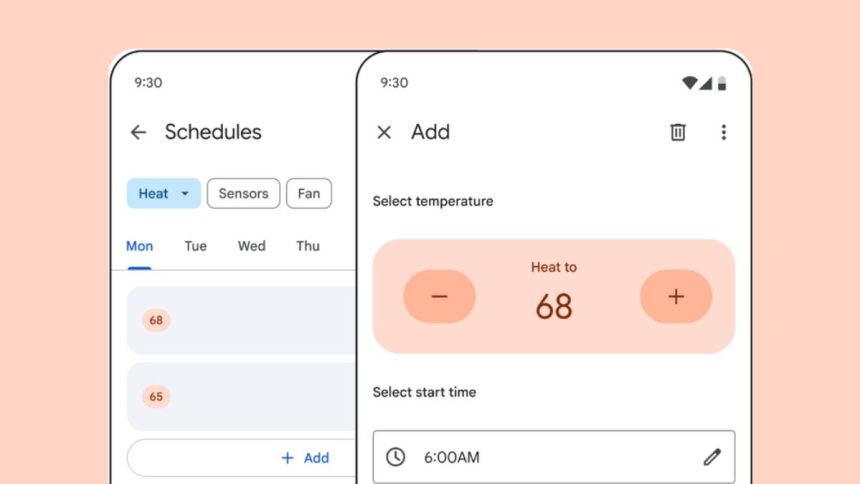This screenshot has height=484, width=860.
Task: Open the three-dot overflow menu
Action: coord(724,132)
